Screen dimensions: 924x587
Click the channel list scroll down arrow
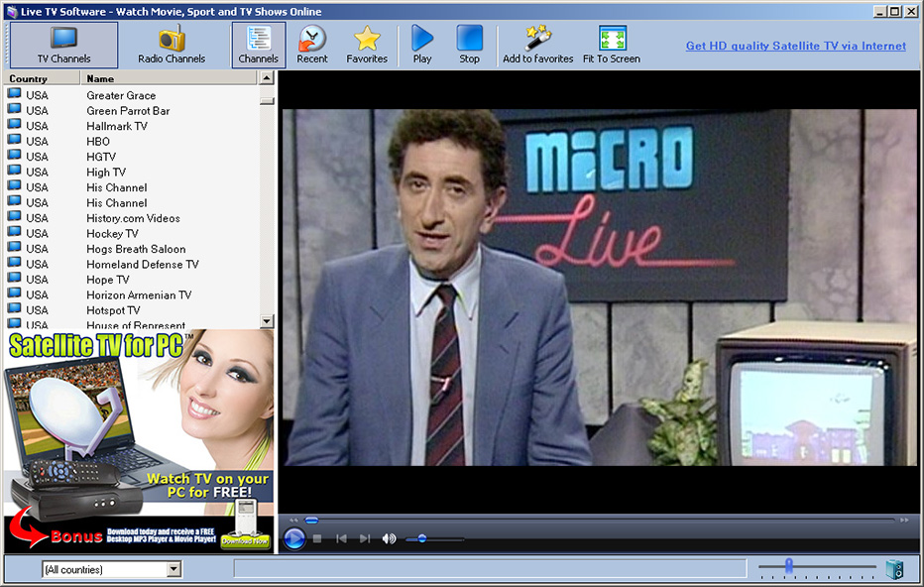(x=267, y=321)
